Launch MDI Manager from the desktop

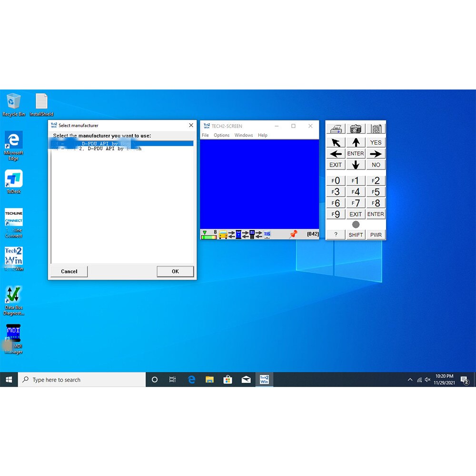click(13, 332)
